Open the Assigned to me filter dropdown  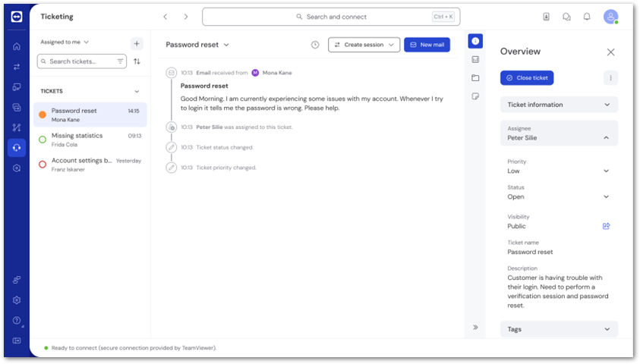point(65,42)
